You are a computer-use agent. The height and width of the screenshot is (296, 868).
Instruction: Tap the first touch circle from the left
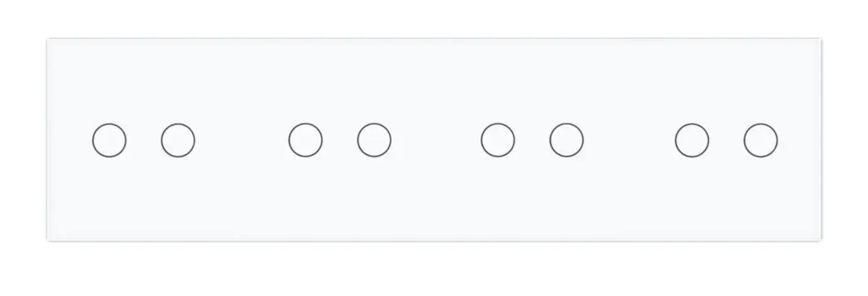pyautogui.click(x=109, y=140)
